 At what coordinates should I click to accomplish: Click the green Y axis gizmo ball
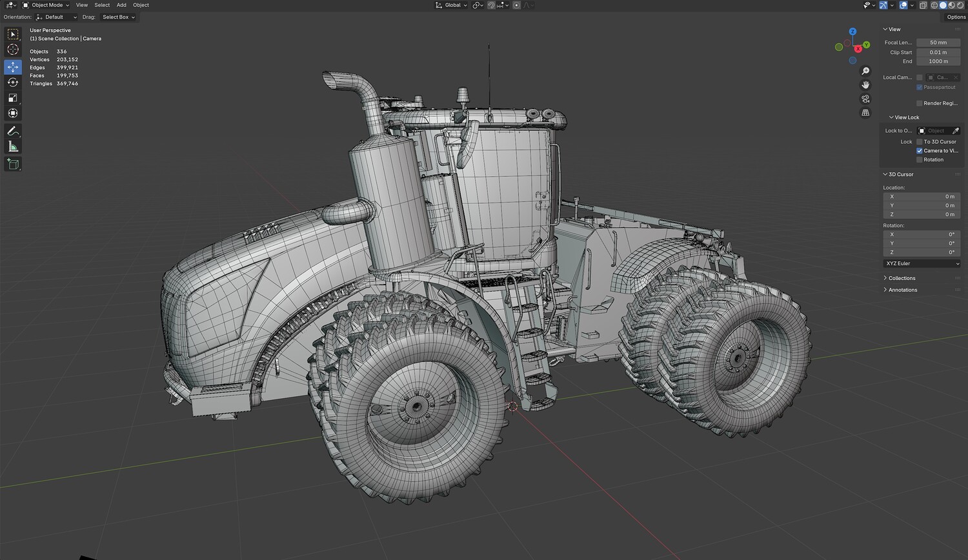point(867,45)
